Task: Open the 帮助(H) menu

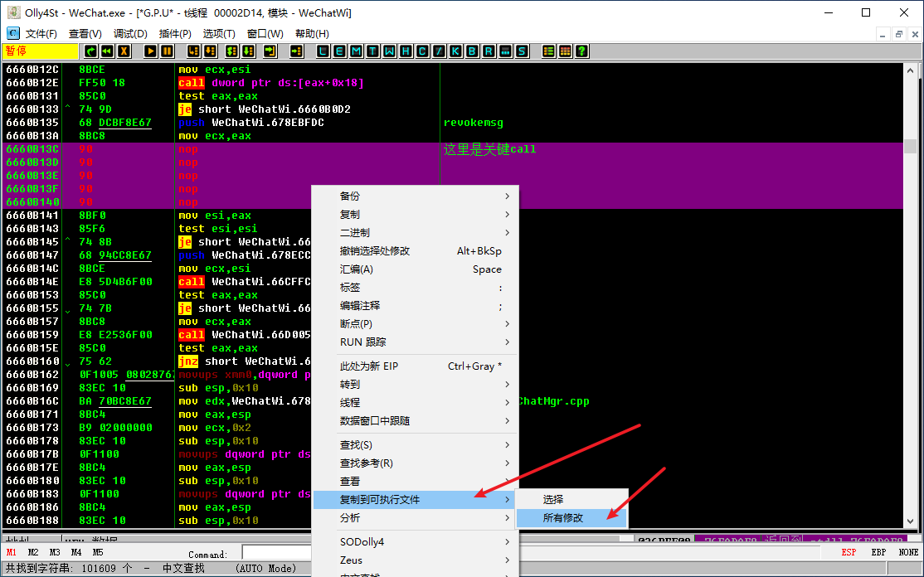Action: click(x=313, y=33)
